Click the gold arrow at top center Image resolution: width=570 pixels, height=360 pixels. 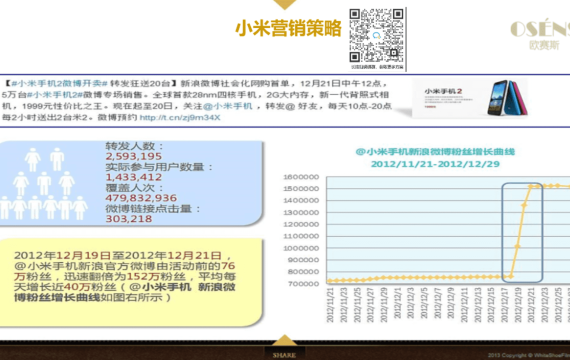tap(285, 4)
